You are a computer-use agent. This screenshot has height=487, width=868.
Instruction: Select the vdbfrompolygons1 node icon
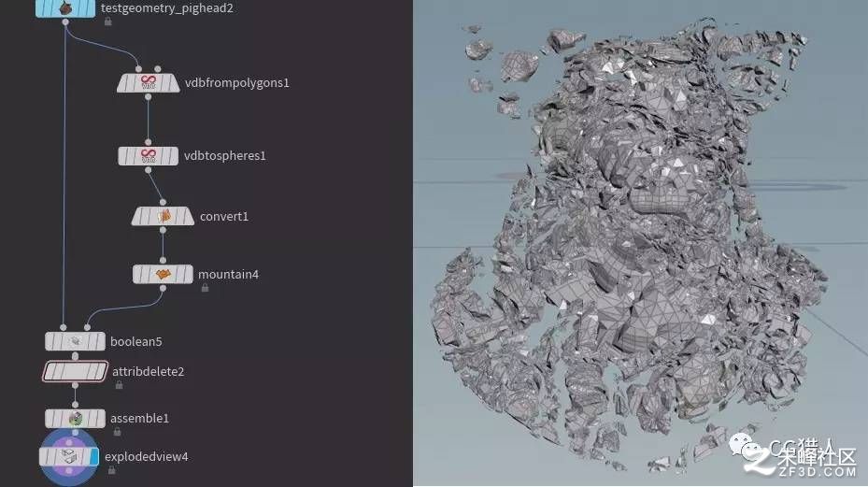(x=149, y=82)
